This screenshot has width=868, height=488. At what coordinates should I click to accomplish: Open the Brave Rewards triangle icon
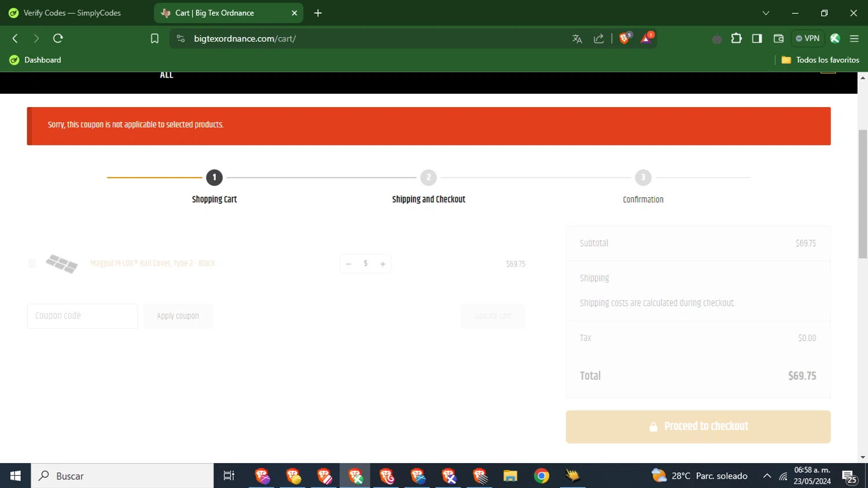647,38
